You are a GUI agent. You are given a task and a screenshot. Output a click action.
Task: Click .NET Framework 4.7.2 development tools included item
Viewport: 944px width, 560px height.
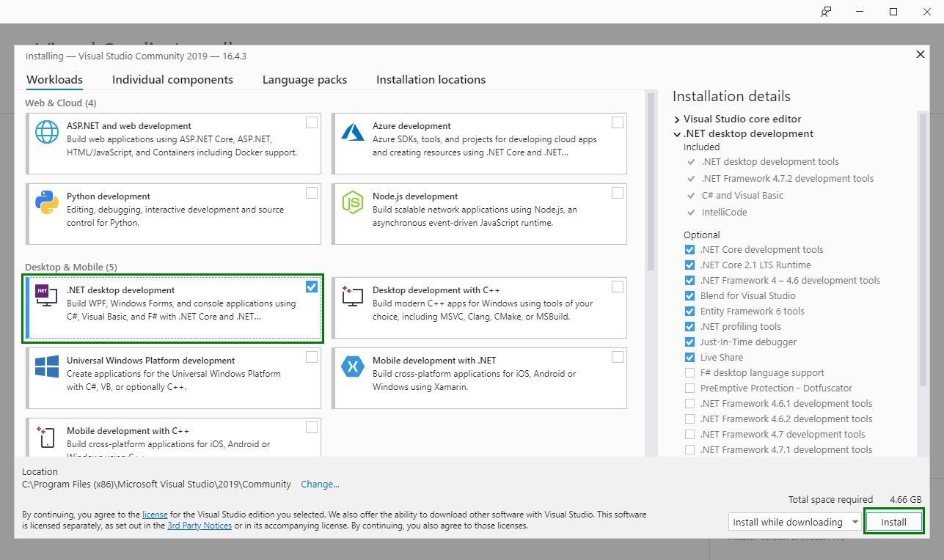(787, 179)
